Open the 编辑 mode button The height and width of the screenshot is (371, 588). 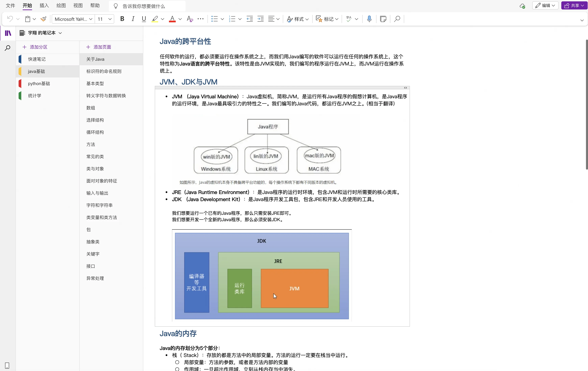click(x=545, y=5)
